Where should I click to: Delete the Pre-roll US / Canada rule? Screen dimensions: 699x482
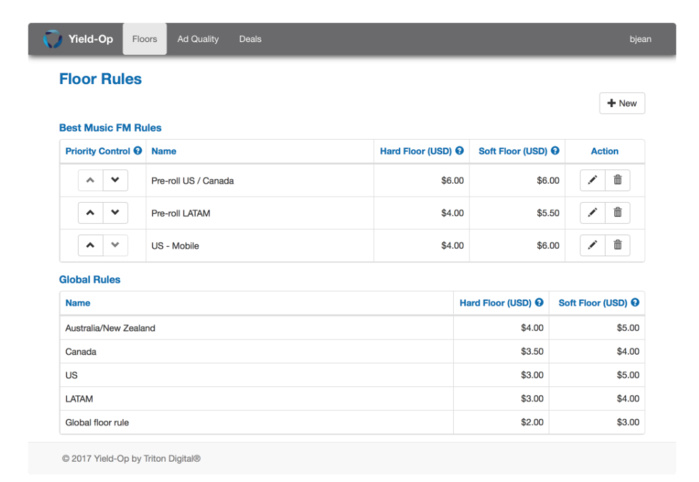point(617,180)
